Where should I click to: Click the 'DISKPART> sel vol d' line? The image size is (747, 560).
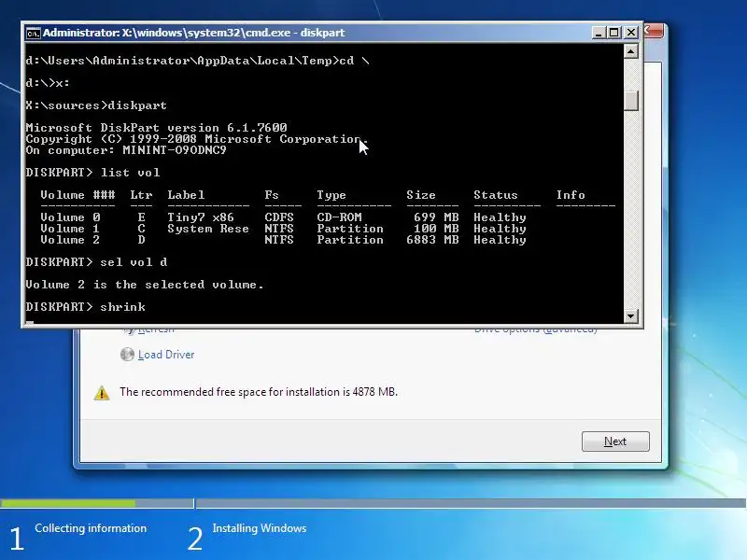coord(97,262)
